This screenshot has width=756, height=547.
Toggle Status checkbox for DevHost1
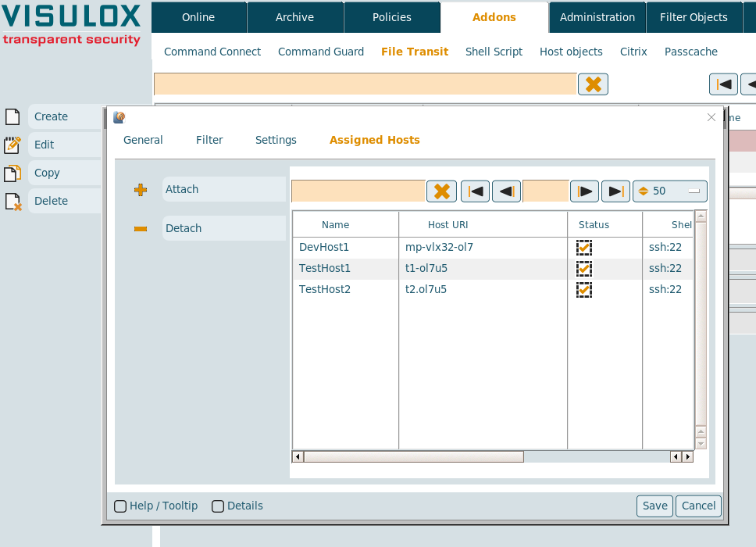(584, 248)
